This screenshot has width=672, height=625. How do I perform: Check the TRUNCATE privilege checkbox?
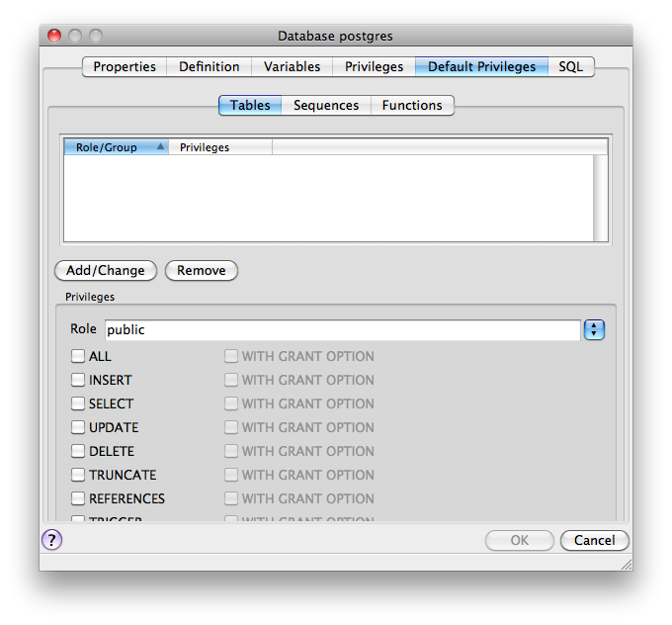(78, 475)
